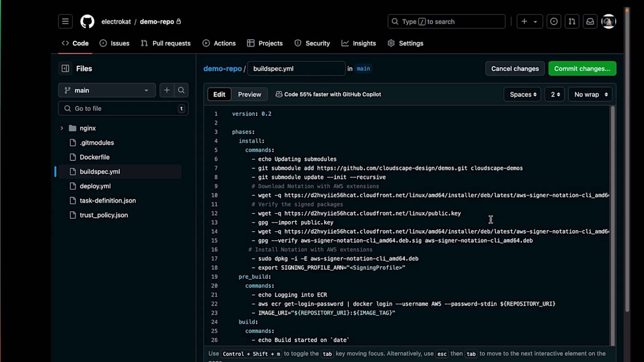Screen dimensions: 644x362
Task: Open the user avatar menu
Action: [609, 21]
